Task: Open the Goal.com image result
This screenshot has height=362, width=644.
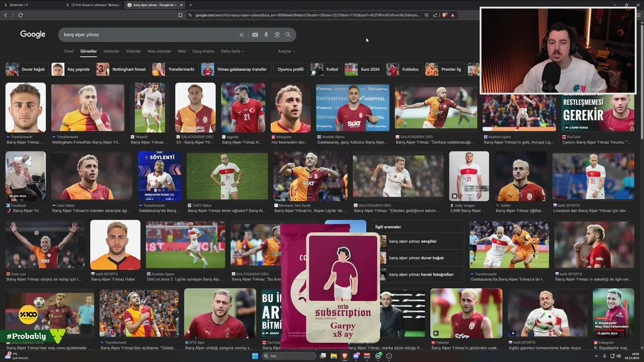Action: [45, 245]
